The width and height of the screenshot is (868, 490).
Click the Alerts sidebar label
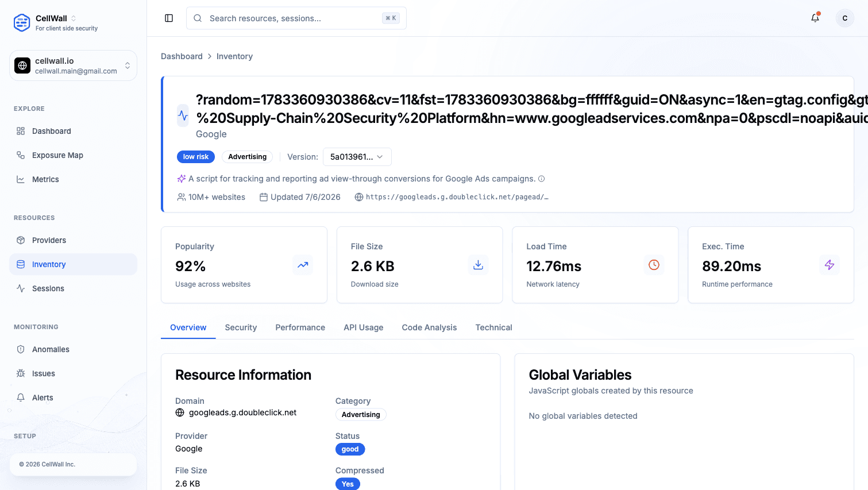point(43,398)
